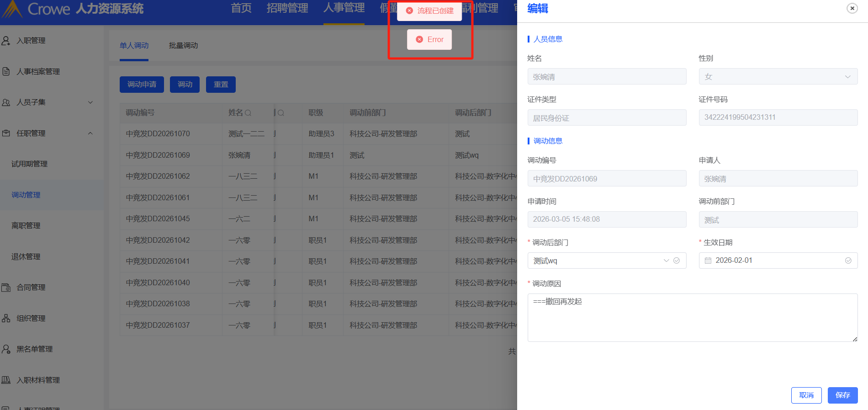Select 调动管理 in the sidebar
The image size is (868, 410).
click(x=26, y=195)
